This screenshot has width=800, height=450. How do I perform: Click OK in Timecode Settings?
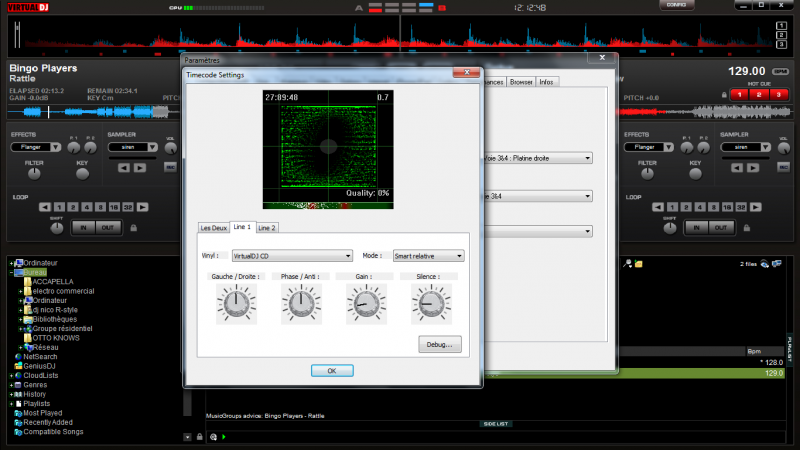pyautogui.click(x=332, y=370)
